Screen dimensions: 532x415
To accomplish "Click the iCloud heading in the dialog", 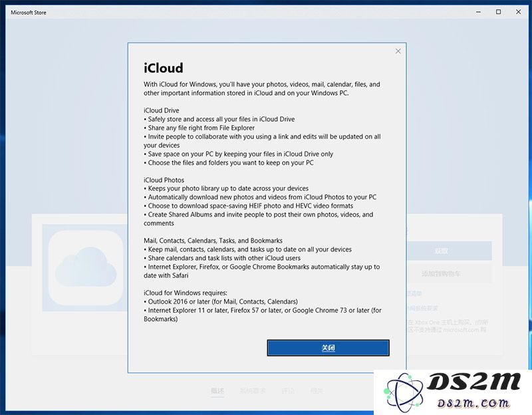I will [x=164, y=68].
